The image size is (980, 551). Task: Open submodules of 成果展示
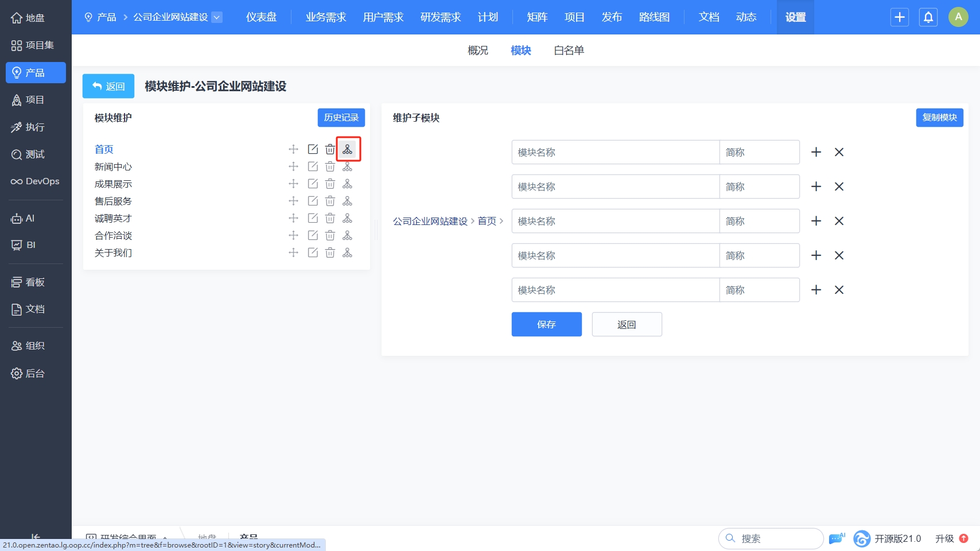tap(348, 184)
